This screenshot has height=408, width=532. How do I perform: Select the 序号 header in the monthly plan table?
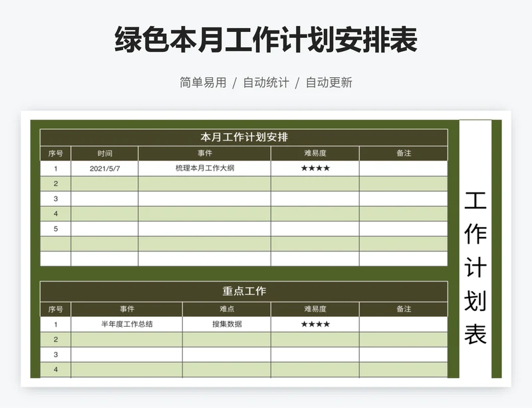pos(56,154)
